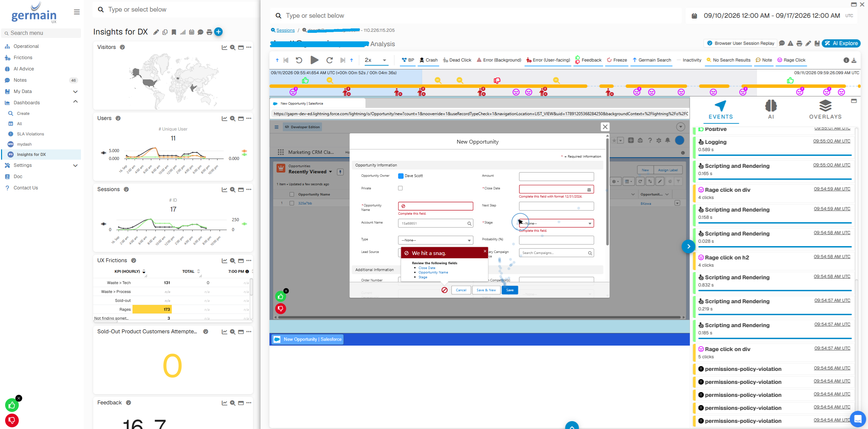Screen dimensions: 868x429
Task: Toggle the Inactivity event filter
Action: [689, 60]
